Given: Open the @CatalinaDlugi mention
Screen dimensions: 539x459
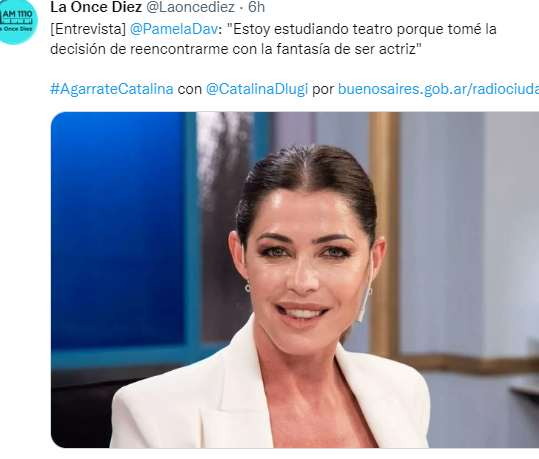Looking at the screenshot, I should tap(257, 89).
